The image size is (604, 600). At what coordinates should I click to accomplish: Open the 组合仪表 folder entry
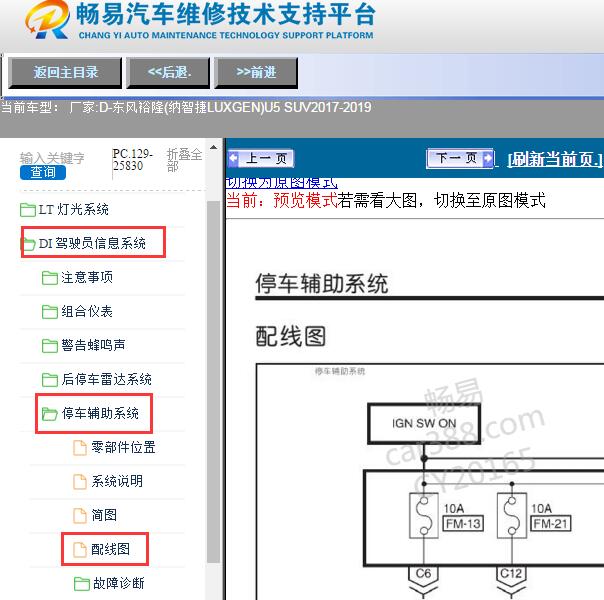(87, 311)
